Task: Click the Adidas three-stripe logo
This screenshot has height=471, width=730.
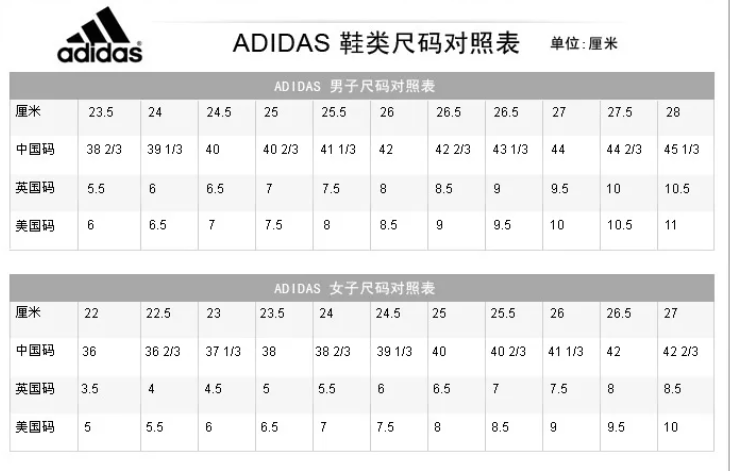Action: [x=100, y=36]
